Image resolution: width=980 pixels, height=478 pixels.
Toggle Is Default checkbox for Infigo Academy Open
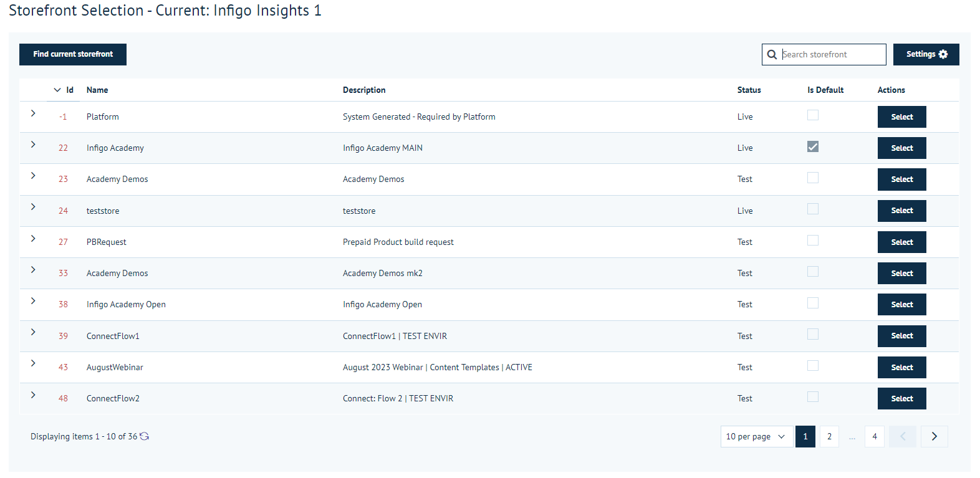tap(813, 303)
